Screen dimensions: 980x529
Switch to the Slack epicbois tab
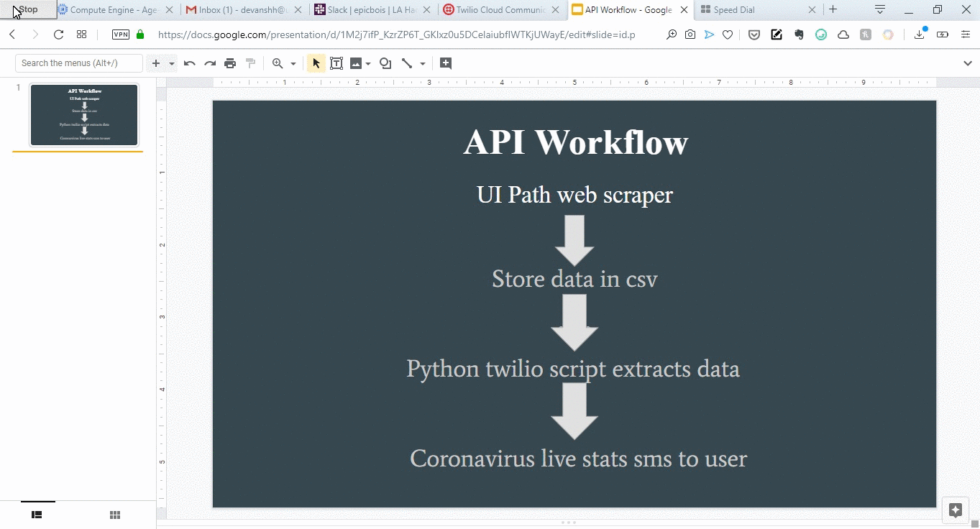tap(372, 10)
